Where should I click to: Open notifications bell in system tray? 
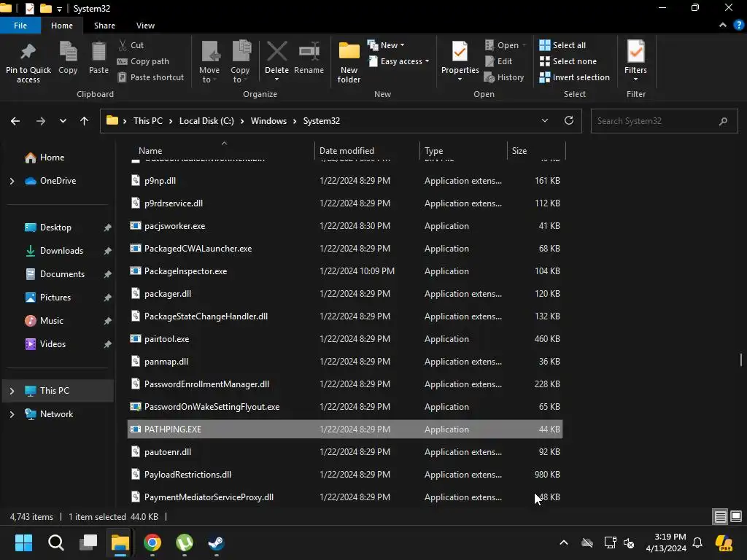click(697, 542)
